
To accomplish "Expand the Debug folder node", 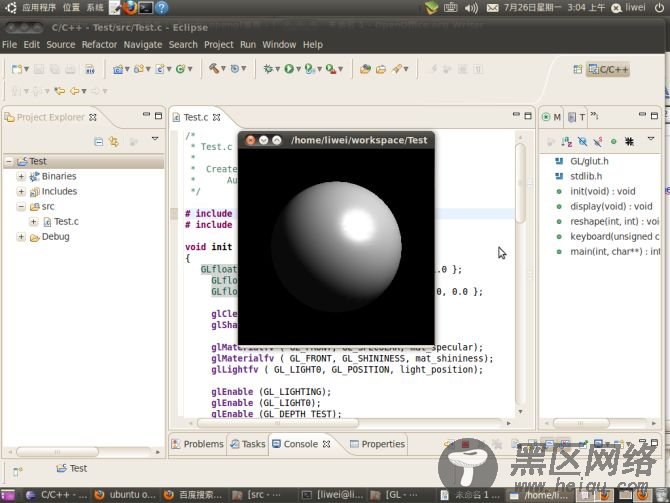I will pos(21,236).
